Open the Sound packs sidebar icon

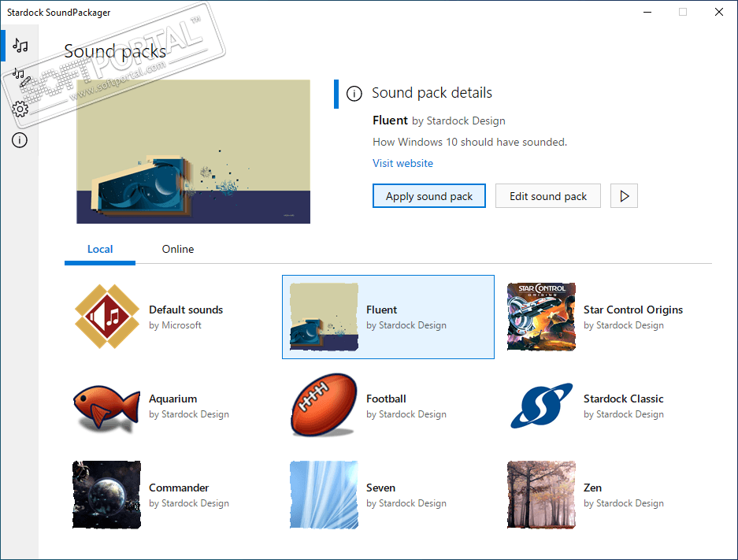[x=20, y=45]
